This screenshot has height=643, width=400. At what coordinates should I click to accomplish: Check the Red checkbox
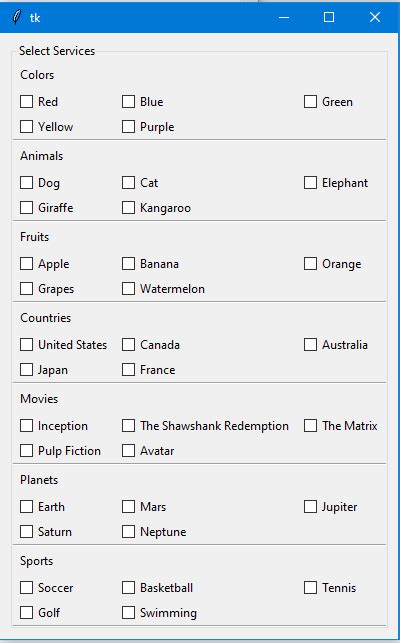click(x=27, y=102)
